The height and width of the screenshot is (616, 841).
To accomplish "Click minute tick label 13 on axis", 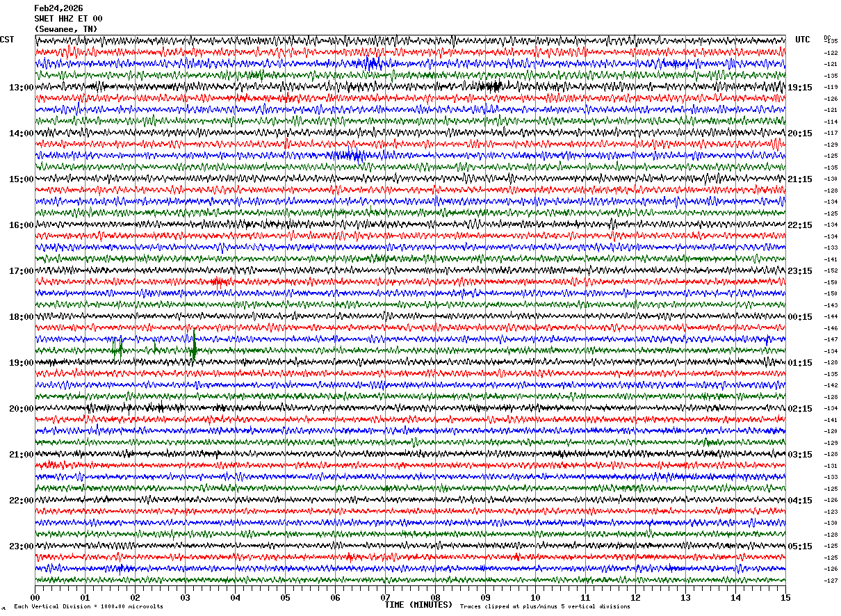I will click(x=685, y=597).
